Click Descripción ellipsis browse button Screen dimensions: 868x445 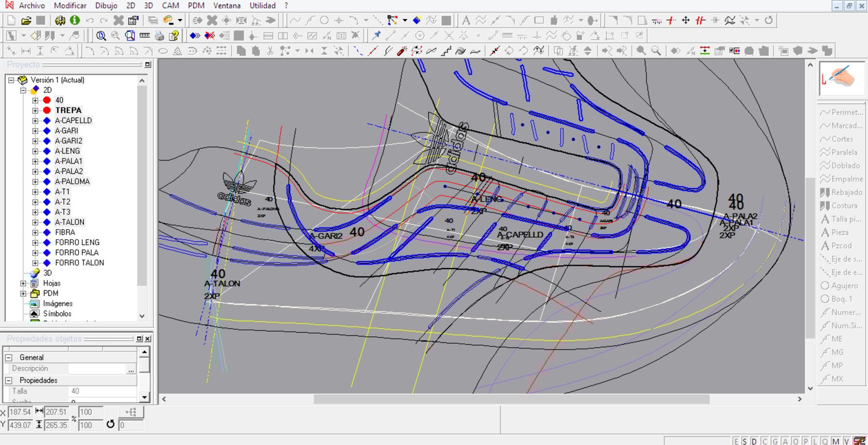(131, 369)
